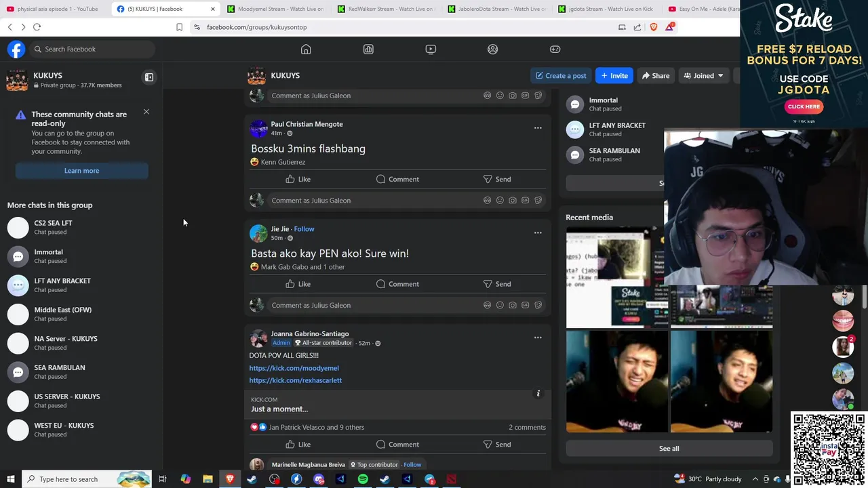Switch to Easy On Me Adele tab
The height and width of the screenshot is (488, 868).
click(x=701, y=9)
